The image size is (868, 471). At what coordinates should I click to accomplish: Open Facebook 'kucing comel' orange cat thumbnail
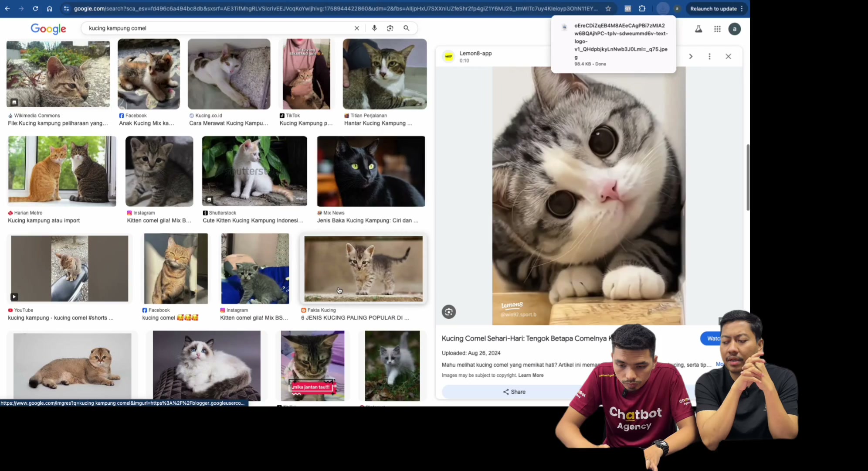point(176,269)
